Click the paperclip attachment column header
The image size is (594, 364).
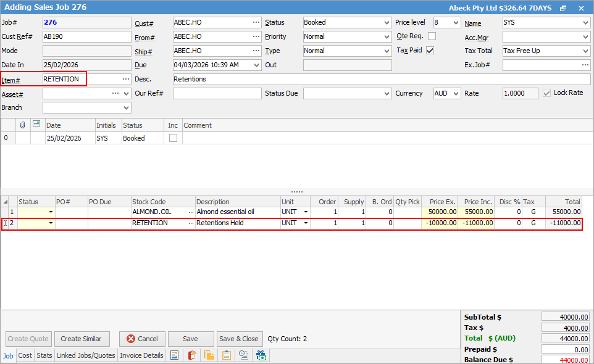tap(23, 125)
